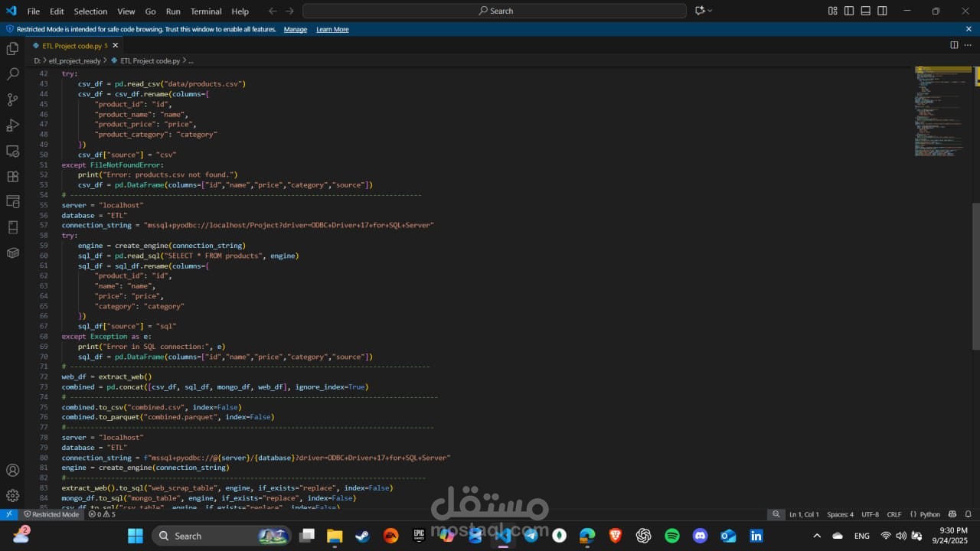The height and width of the screenshot is (551, 980).
Task: Open the Explorer view in activity bar
Action: pyautogui.click(x=12, y=49)
